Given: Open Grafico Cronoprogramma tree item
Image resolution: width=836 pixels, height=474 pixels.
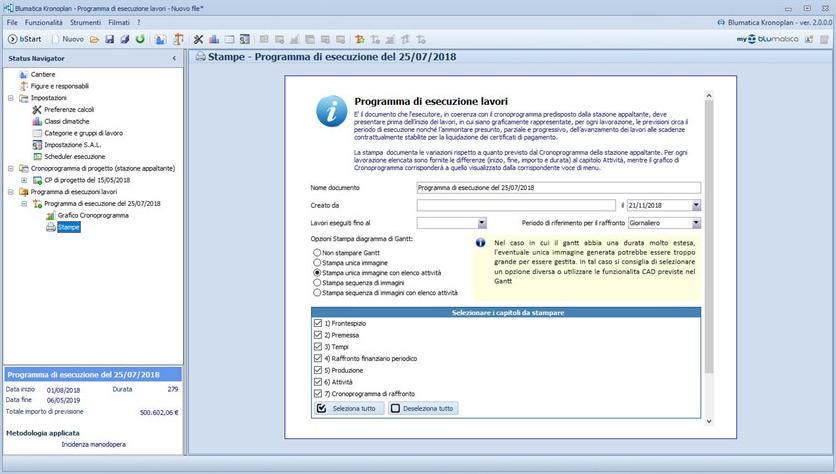Looking at the screenshot, I should pos(93,215).
